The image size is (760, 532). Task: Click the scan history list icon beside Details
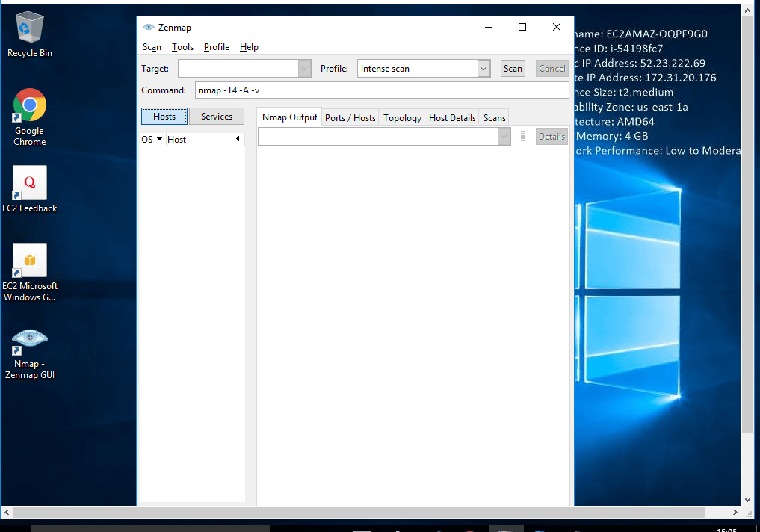point(522,136)
